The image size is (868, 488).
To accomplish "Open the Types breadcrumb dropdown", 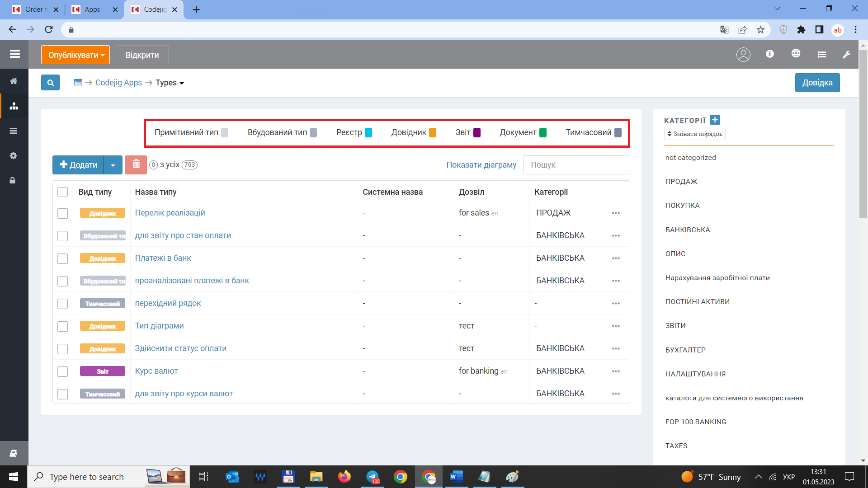I will [x=170, y=83].
